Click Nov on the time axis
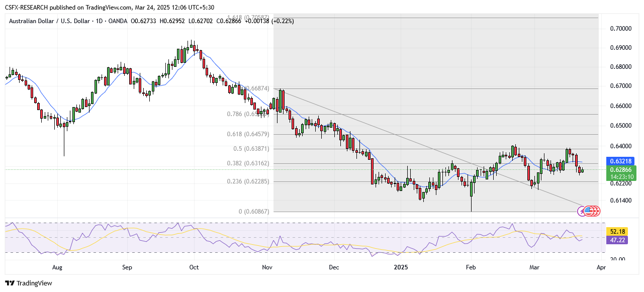The image size is (644, 292). [267, 268]
